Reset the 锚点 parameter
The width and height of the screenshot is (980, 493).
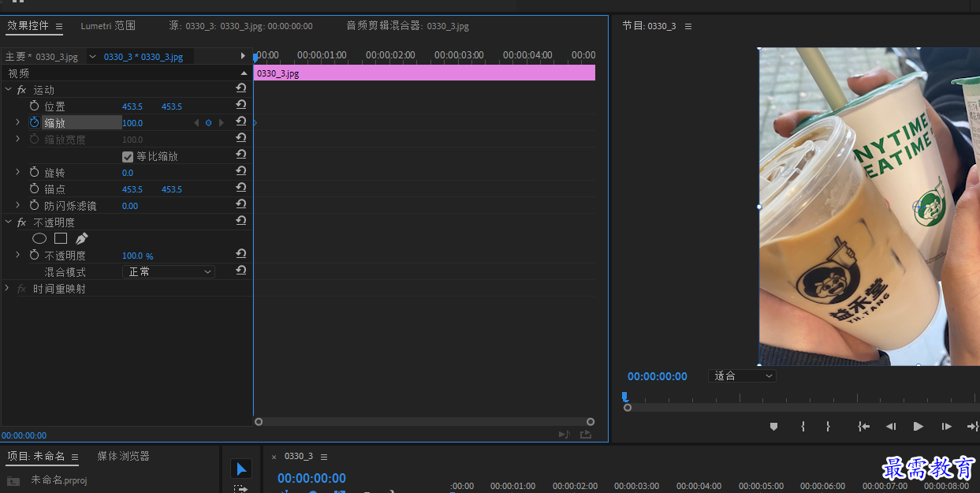pos(241,188)
